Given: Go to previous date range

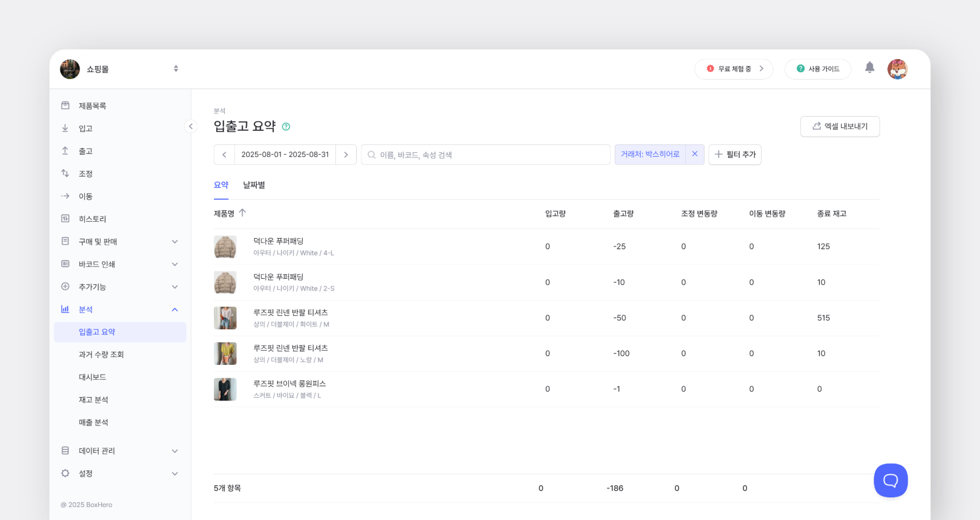Looking at the screenshot, I should tap(224, 155).
